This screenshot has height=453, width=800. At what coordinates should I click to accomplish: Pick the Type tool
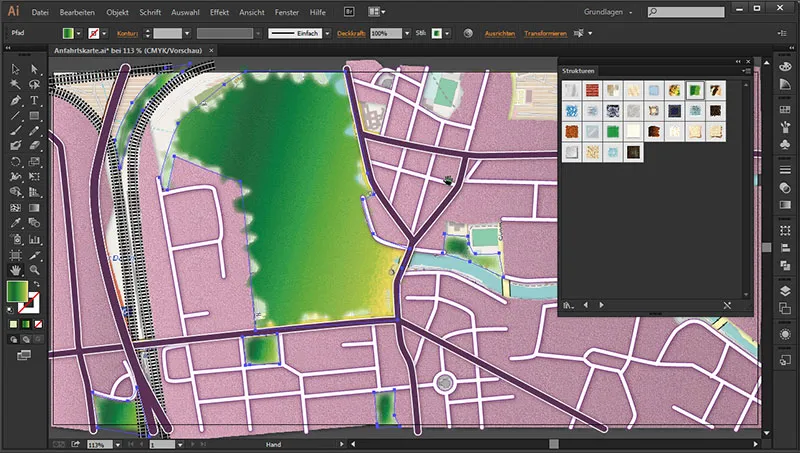tap(34, 100)
